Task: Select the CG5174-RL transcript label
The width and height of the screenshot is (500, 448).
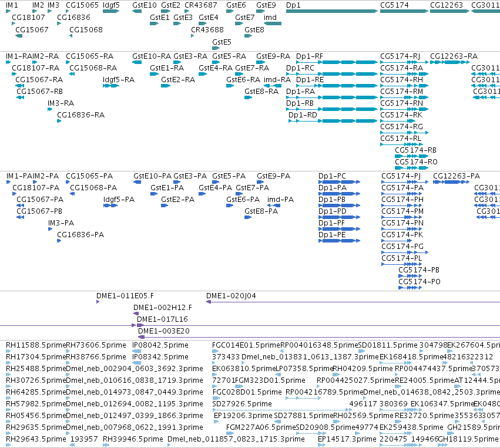Action: pyautogui.click(x=401, y=139)
